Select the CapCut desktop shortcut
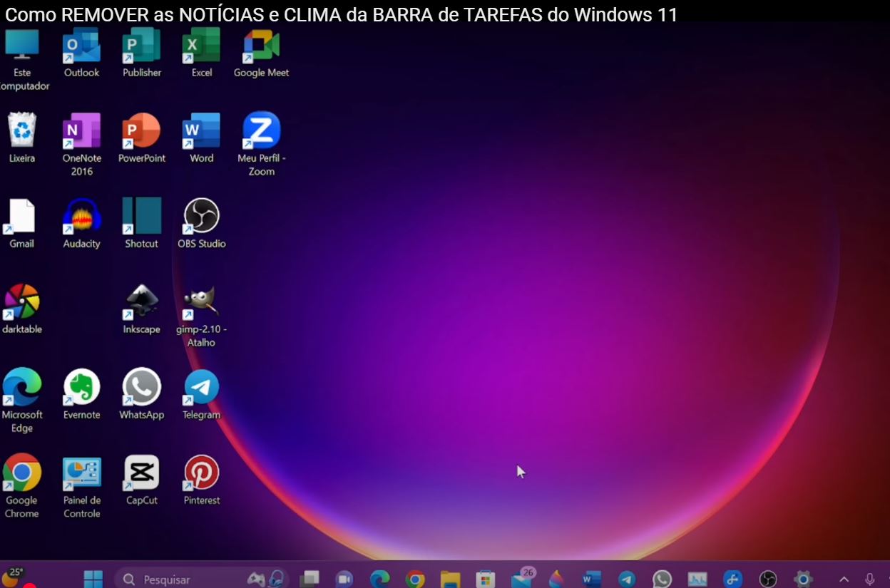Screen dimensions: 890x588 [x=142, y=480]
